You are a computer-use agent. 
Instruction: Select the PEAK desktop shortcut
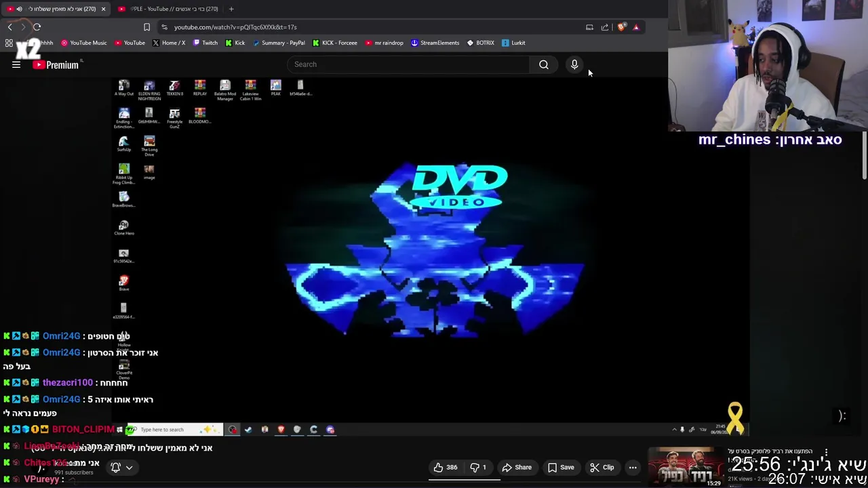coord(275,88)
